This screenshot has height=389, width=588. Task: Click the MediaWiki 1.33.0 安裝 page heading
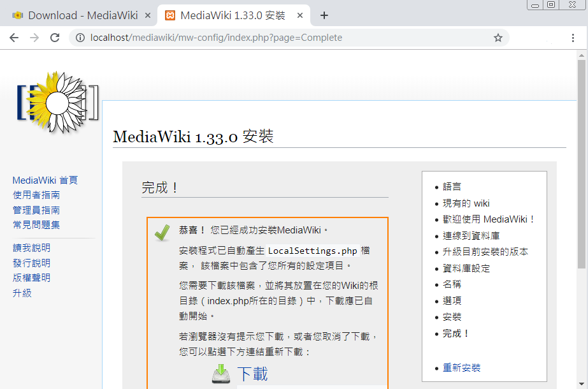pyautogui.click(x=193, y=136)
